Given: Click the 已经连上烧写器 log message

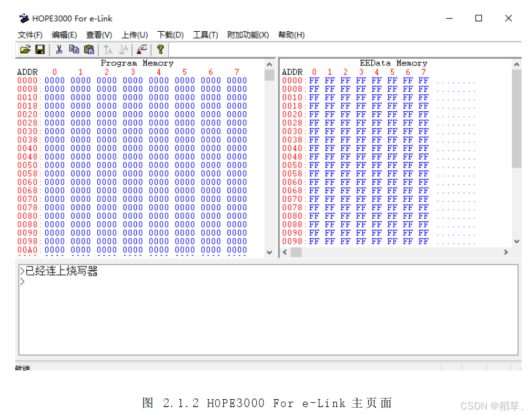Looking at the screenshot, I should [x=61, y=271].
